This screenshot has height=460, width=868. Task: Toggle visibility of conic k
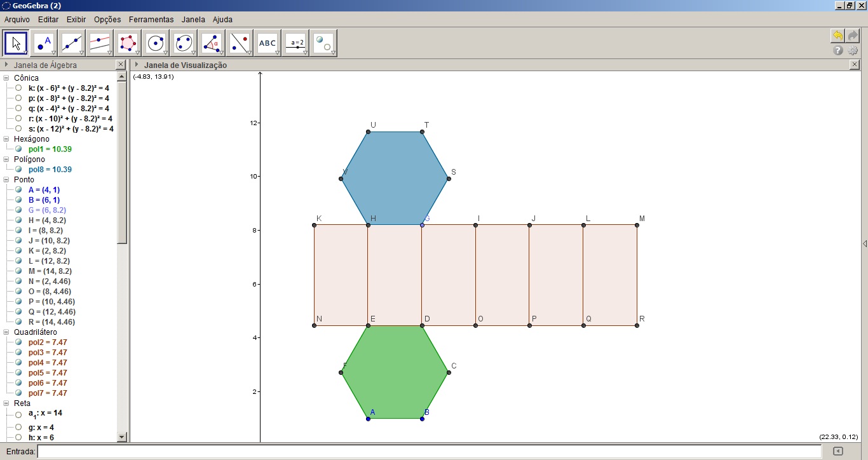click(18, 88)
